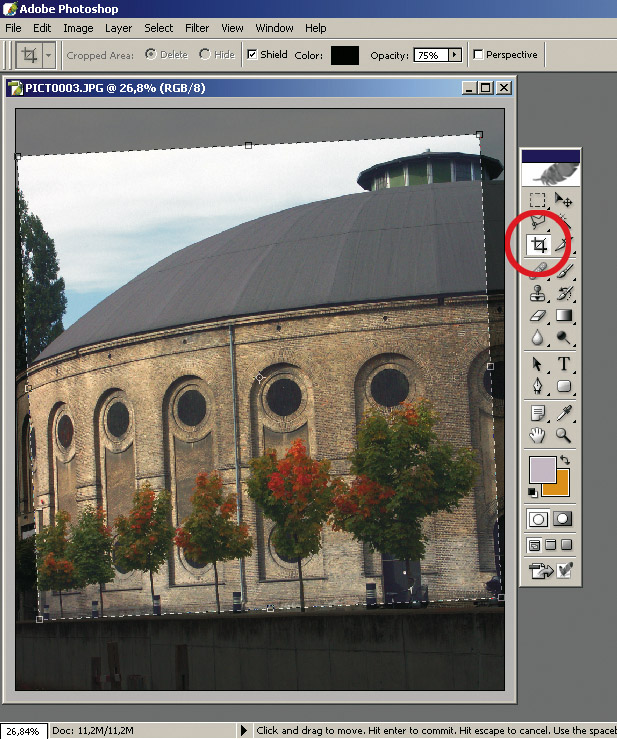Screen dimensions: 617x739
Task: Toggle the Shield checkbox
Action: click(252, 55)
